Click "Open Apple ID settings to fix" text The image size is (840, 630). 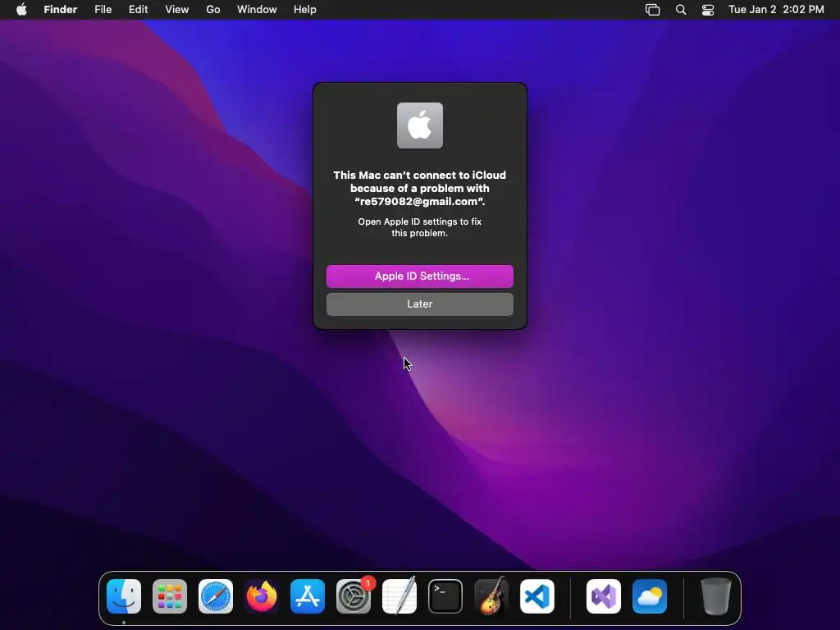420,221
